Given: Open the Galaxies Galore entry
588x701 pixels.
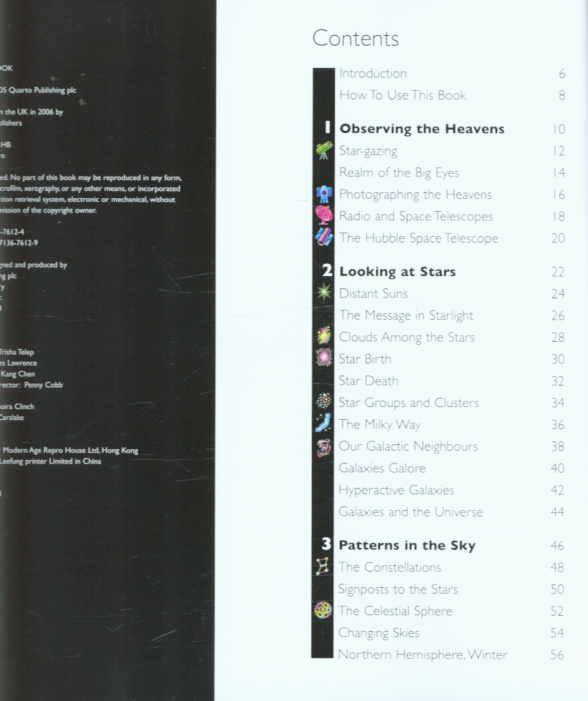Looking at the screenshot, I should 382,469.
